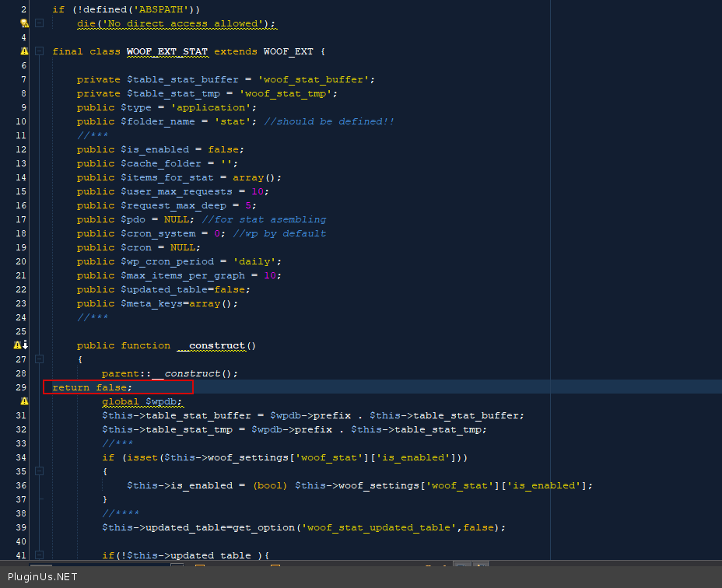Click the lightbulb hint icon beside the die() line
Image resolution: width=722 pixels, height=588 pixels.
pyautogui.click(x=24, y=23)
